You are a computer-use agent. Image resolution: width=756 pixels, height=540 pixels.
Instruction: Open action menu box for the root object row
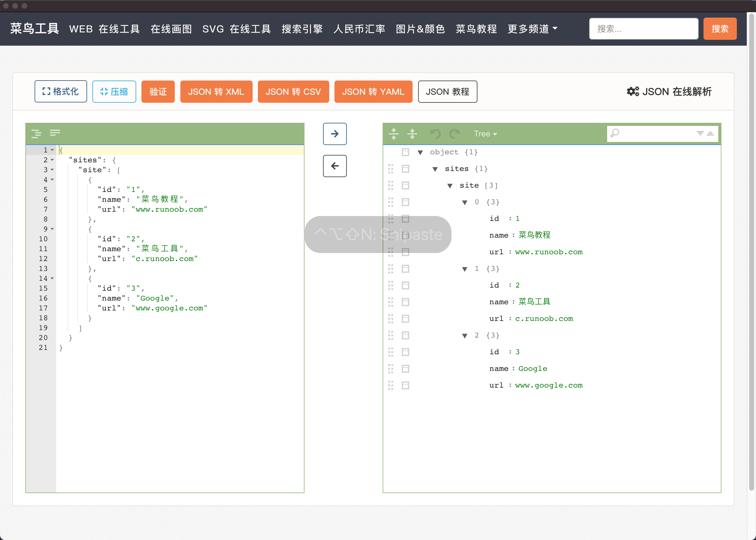405,152
